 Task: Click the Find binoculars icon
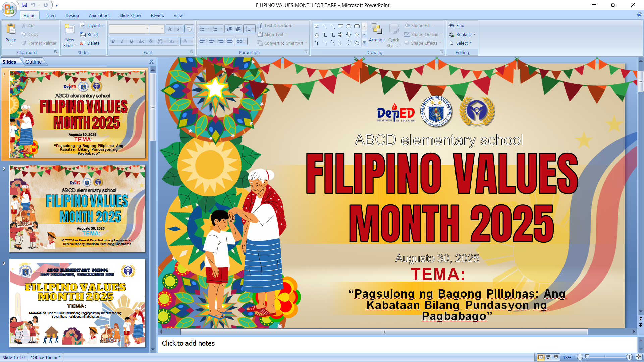[x=452, y=25]
